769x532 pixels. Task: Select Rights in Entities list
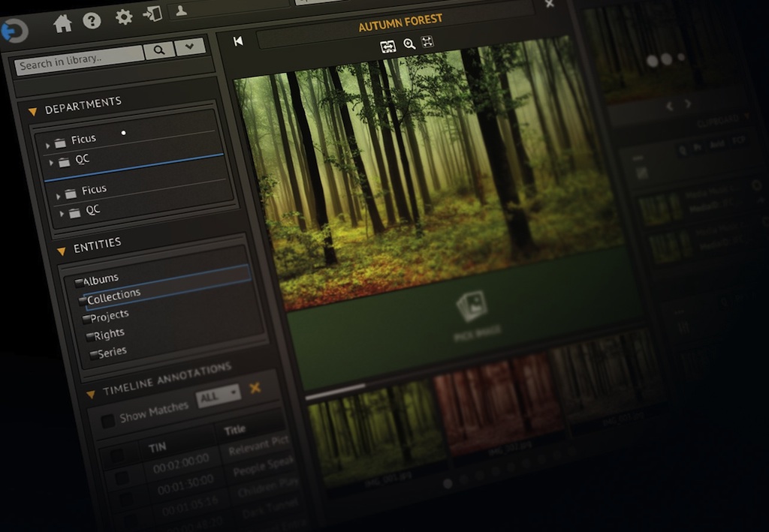tap(109, 335)
